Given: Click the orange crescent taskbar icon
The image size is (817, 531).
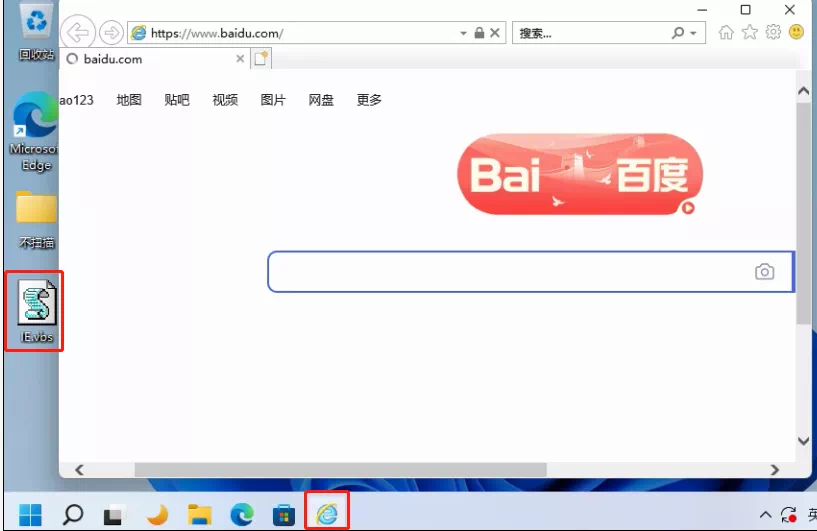Looking at the screenshot, I should (x=157, y=515).
